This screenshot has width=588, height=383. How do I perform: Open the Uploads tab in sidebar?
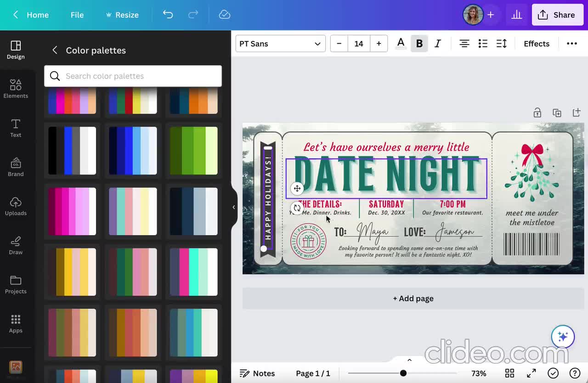point(16,206)
